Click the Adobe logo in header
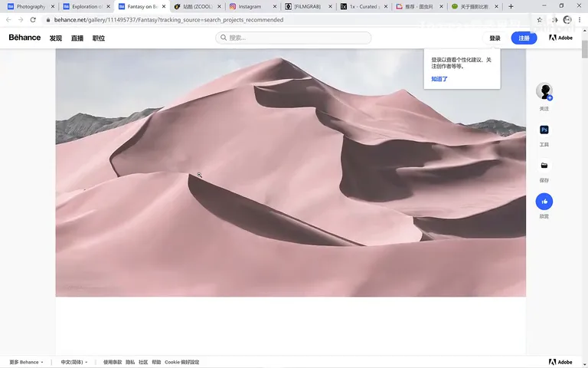 [x=560, y=38]
